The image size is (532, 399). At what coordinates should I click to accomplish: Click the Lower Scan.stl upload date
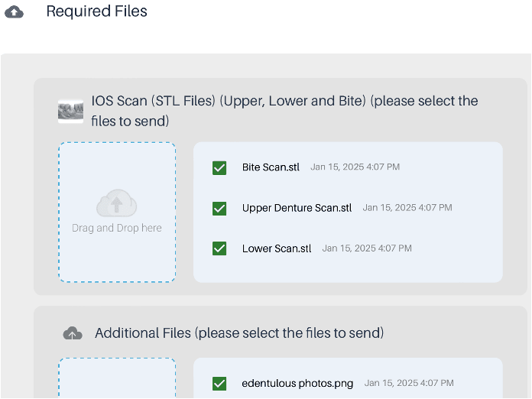[x=367, y=248]
